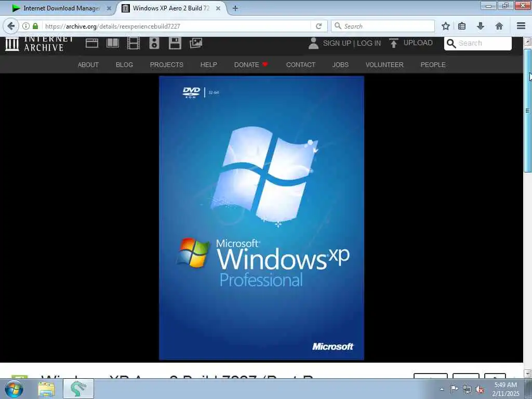
Task: Go to browser home page icon
Action: point(499,26)
